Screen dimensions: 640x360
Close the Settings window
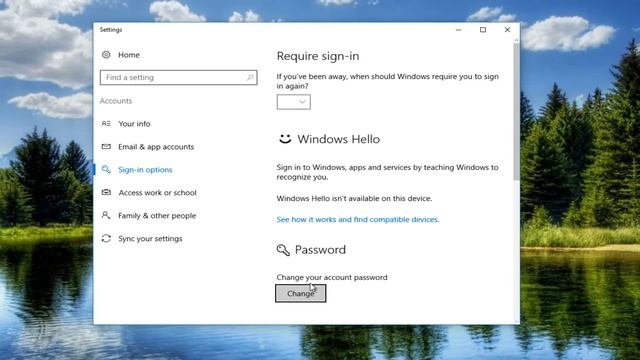click(x=507, y=30)
